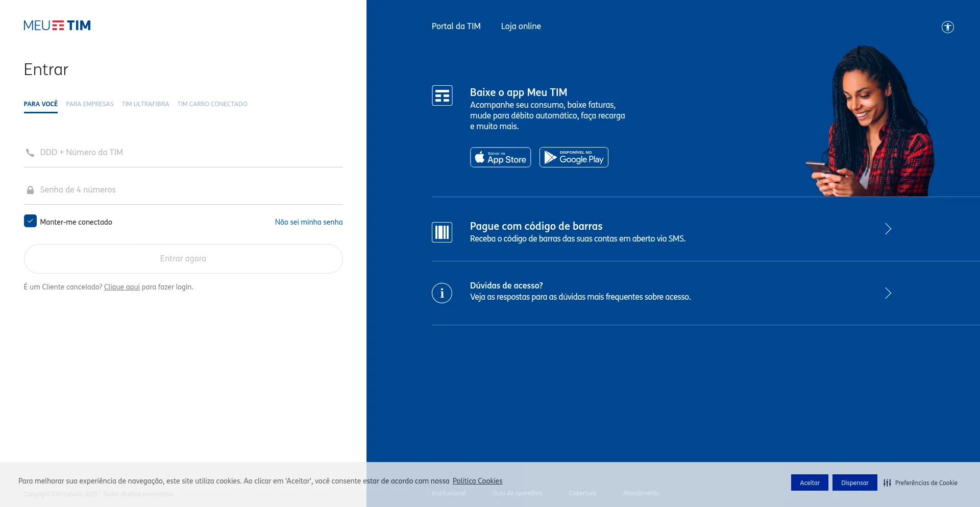Switch to TIM Ultrafibra tab
This screenshot has height=507, width=980.
point(145,104)
